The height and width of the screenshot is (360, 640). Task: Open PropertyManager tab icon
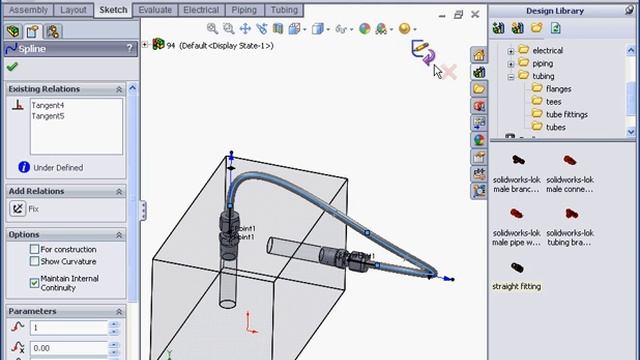(x=33, y=31)
